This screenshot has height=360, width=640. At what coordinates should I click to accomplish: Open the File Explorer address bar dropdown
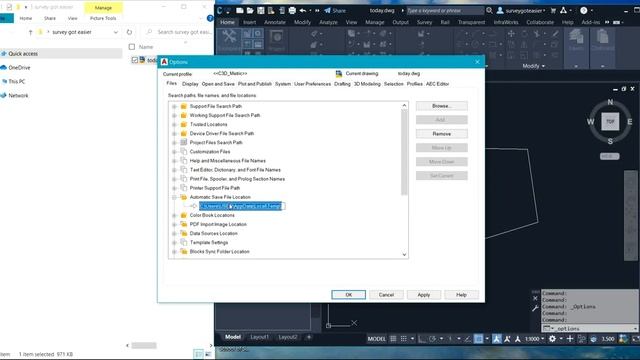[x=116, y=32]
